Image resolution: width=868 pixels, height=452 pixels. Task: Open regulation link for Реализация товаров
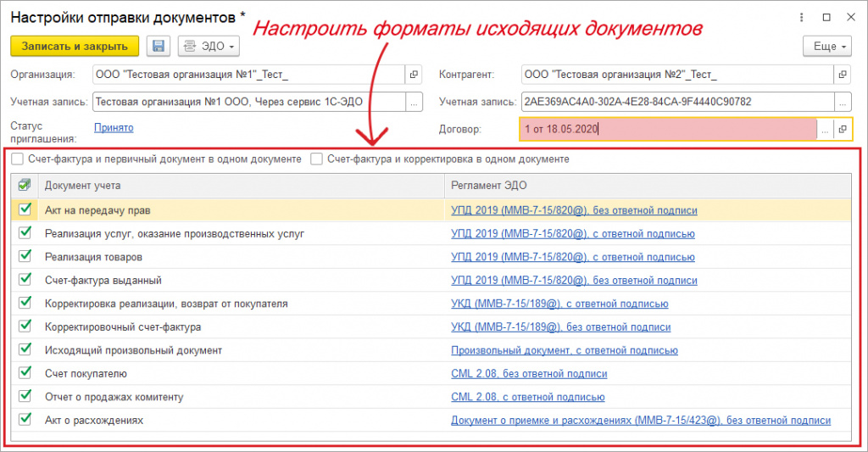click(573, 257)
